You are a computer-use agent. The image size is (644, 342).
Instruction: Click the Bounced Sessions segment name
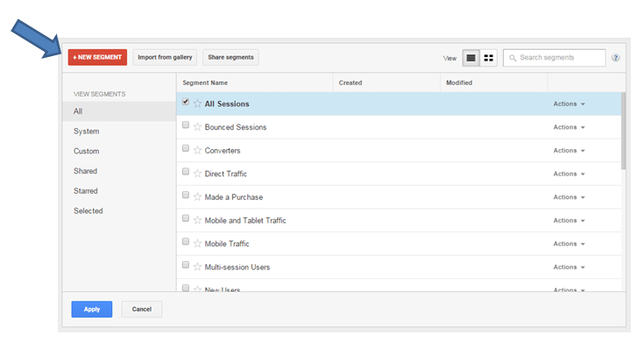coord(236,127)
